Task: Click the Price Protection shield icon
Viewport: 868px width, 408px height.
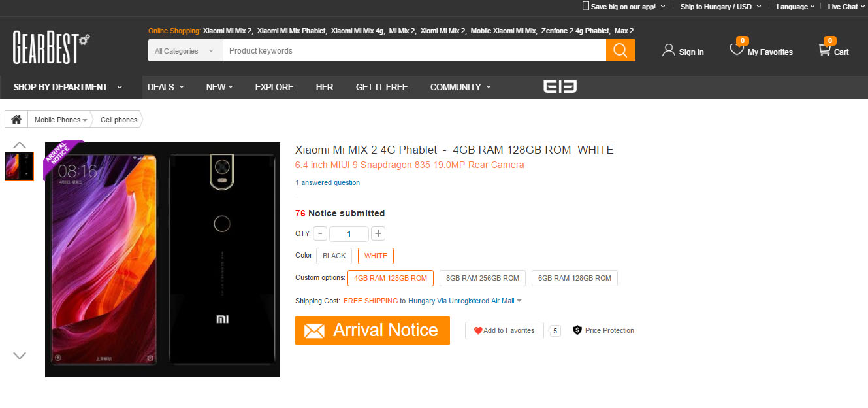Action: [577, 330]
